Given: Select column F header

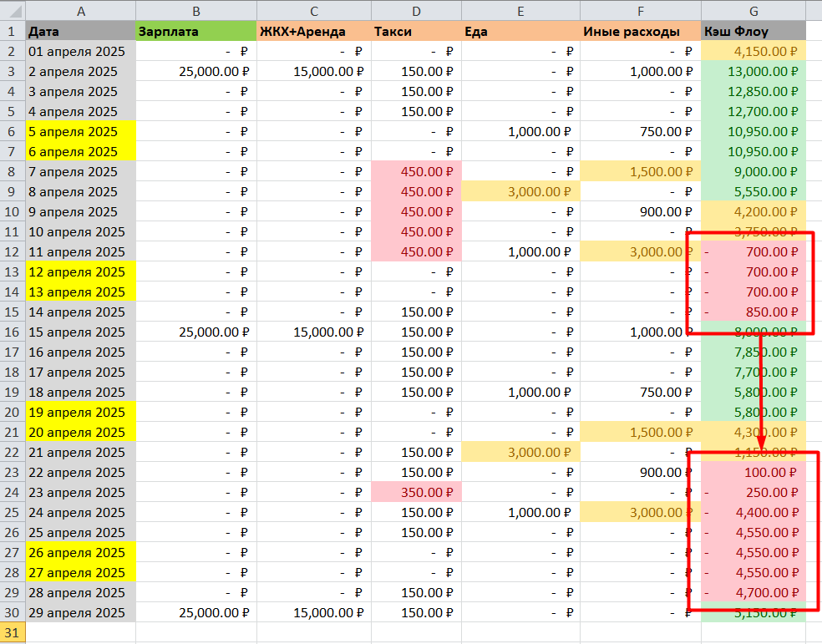Looking at the screenshot, I should (641, 11).
